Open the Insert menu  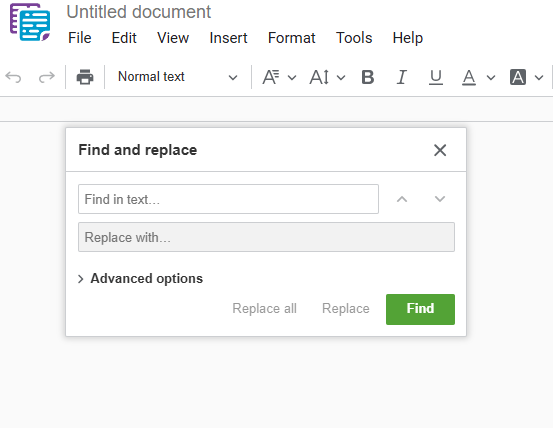[x=228, y=38]
